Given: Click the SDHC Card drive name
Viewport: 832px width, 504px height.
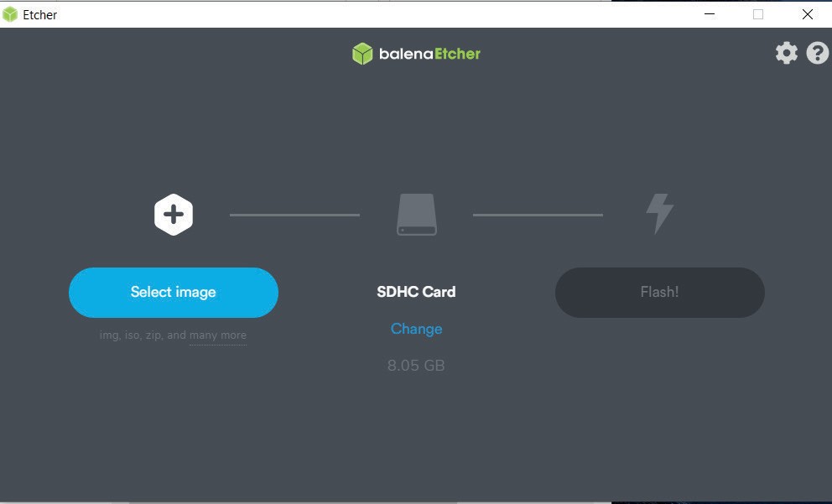Looking at the screenshot, I should point(417,292).
